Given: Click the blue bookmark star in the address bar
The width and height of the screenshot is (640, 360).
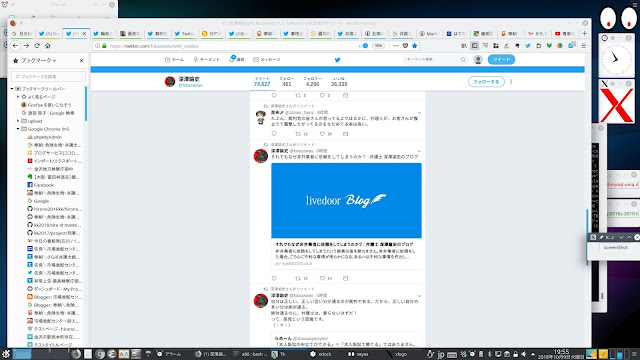Looking at the screenshot, I should 415,46.
